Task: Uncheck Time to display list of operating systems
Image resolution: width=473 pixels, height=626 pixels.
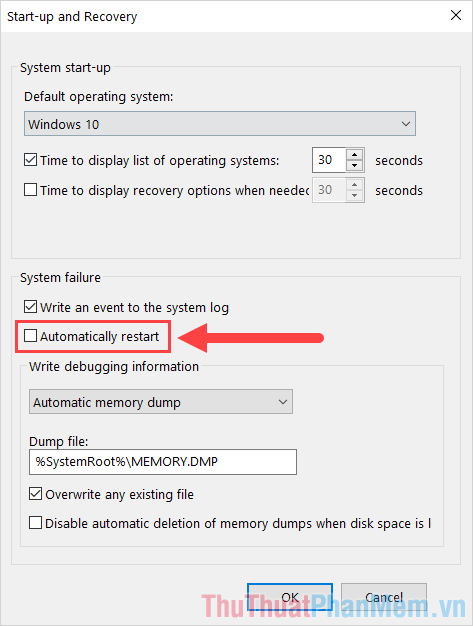Action: coord(31,160)
